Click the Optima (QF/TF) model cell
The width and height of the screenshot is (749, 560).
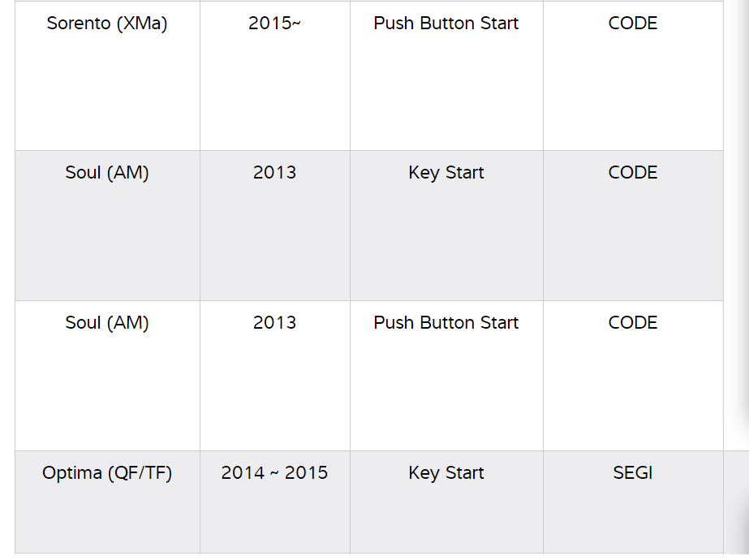click(107, 473)
